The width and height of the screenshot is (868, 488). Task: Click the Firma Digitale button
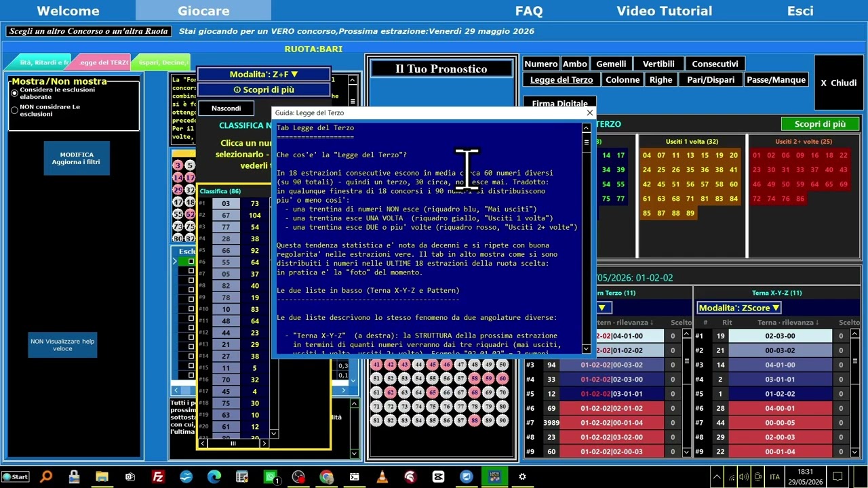[559, 103]
